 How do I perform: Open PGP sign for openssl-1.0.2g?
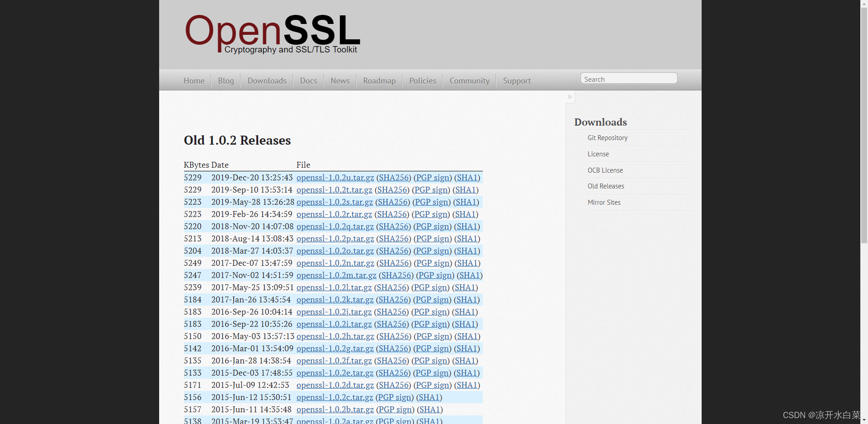432,349
